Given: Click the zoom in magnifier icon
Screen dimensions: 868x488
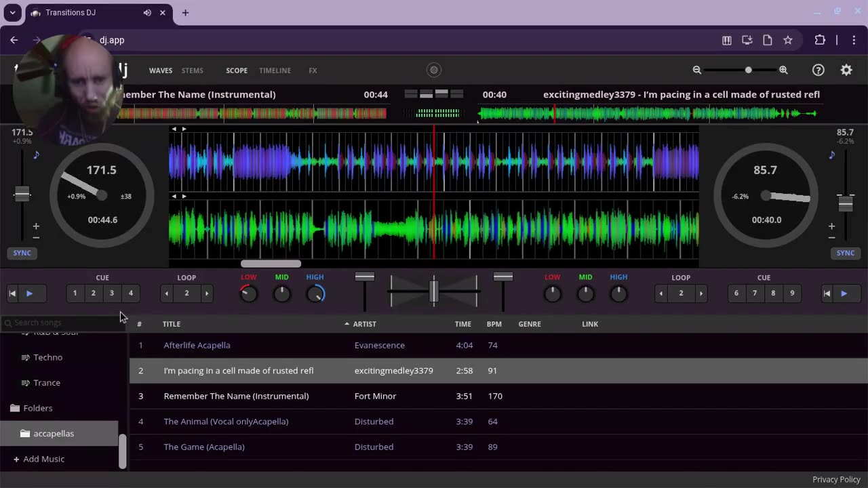Looking at the screenshot, I should coord(783,70).
